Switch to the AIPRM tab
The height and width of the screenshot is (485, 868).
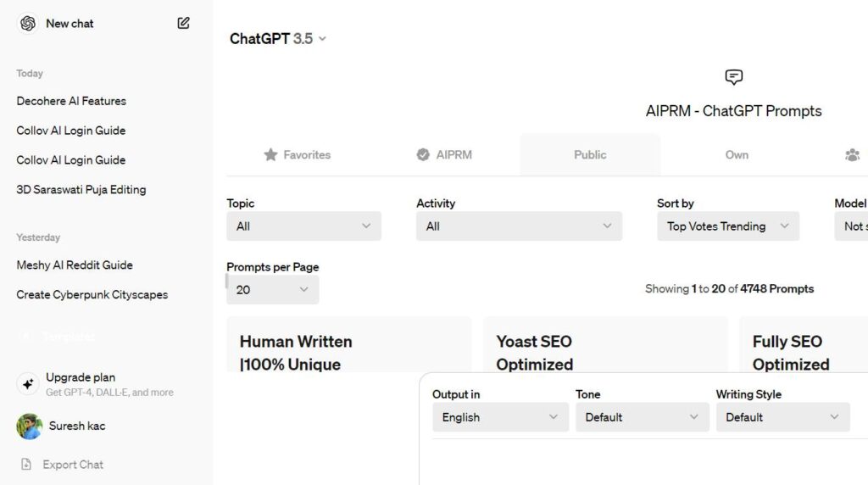pos(444,155)
